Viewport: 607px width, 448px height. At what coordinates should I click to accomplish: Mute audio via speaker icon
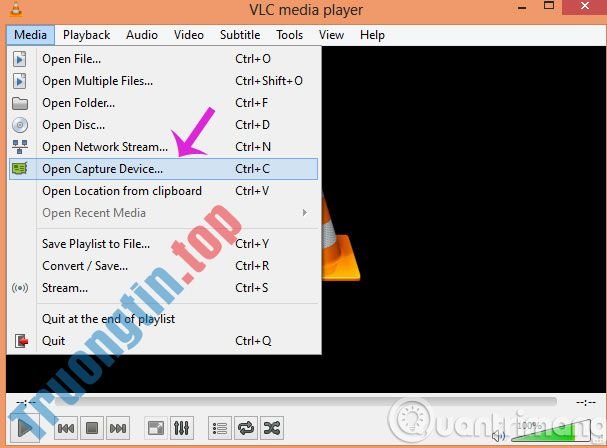pyautogui.click(x=498, y=436)
